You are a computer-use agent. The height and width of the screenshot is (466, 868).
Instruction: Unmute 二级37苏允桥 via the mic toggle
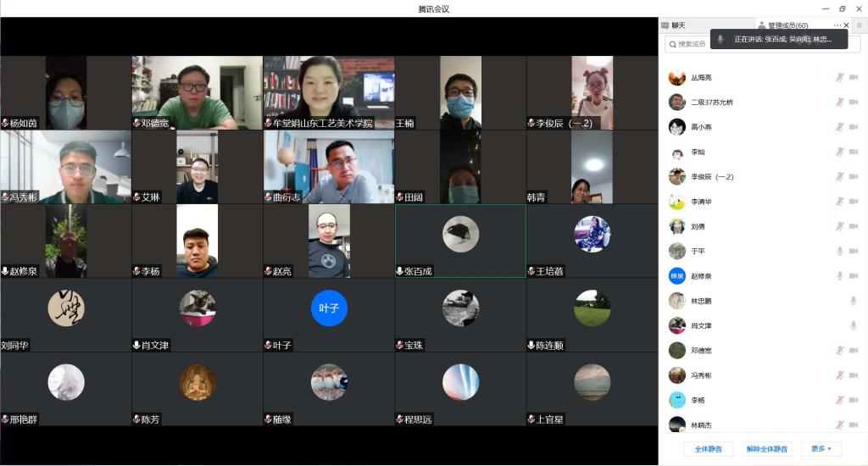coord(839,103)
